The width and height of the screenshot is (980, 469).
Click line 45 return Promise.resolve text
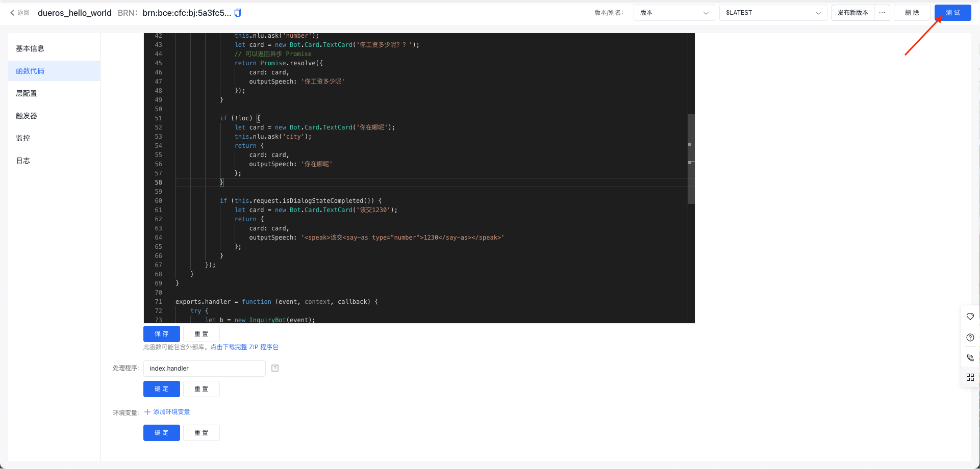coord(279,63)
